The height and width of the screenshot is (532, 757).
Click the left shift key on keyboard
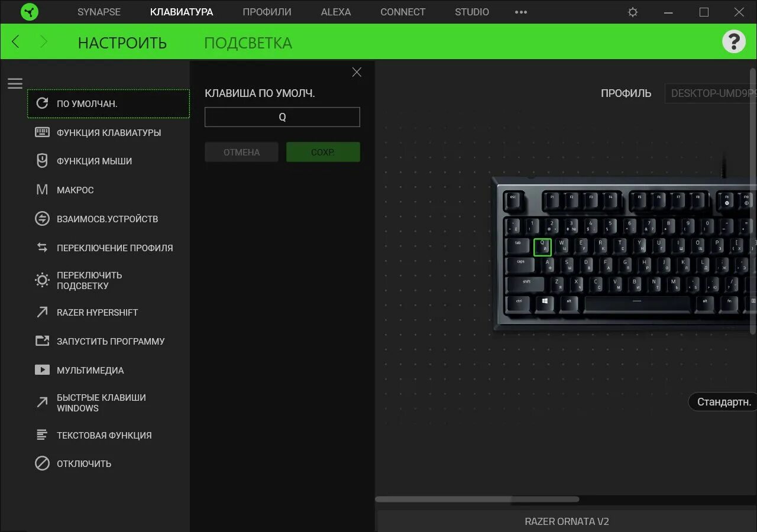pyautogui.click(x=526, y=284)
